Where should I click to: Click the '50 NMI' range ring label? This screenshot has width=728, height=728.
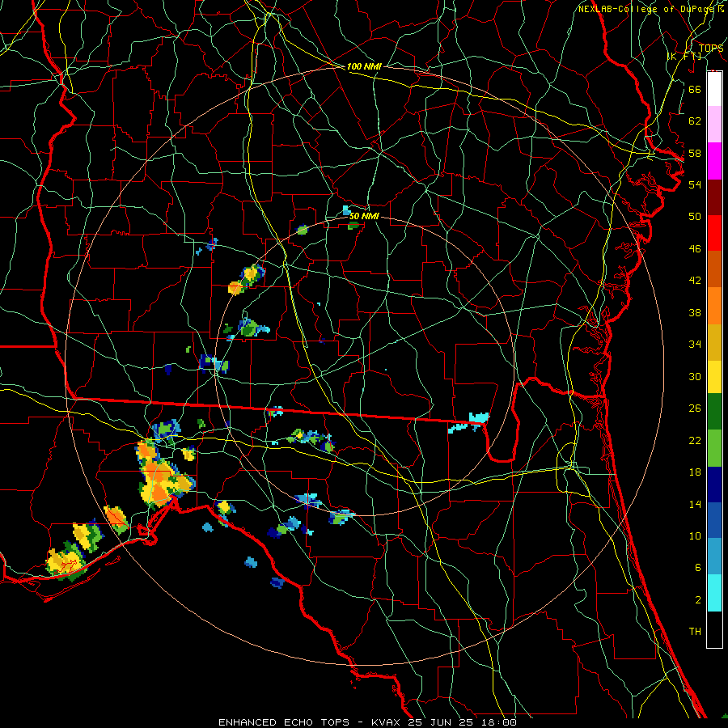(364, 216)
